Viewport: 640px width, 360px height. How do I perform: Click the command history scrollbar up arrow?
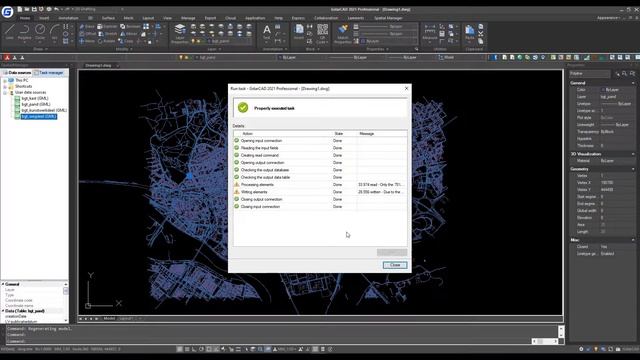click(x=561, y=329)
